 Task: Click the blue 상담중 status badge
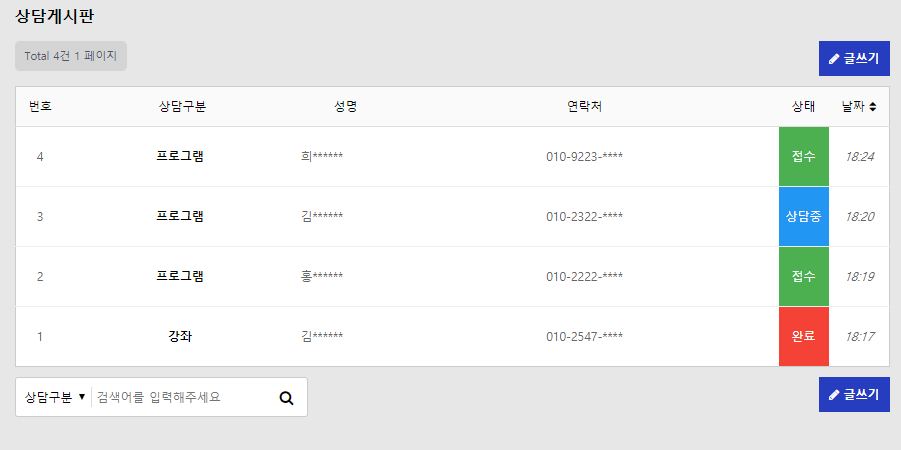click(803, 217)
